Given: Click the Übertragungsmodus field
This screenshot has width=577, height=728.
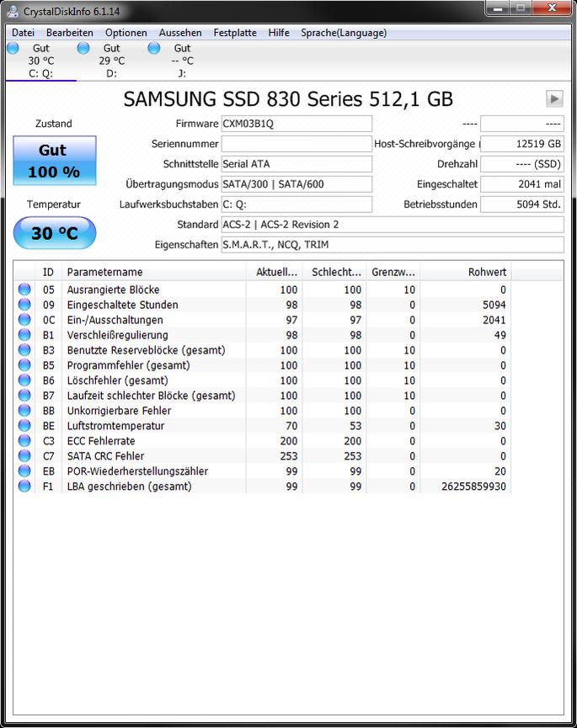Looking at the screenshot, I should point(297,183).
